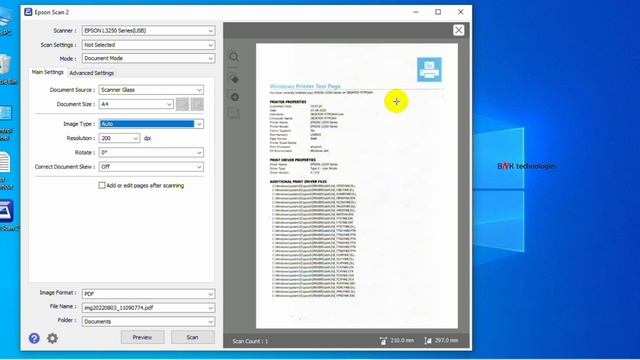Image resolution: width=640 pixels, height=360 pixels.
Task: Click the round plus icon in preview toolbar
Action: click(x=234, y=97)
